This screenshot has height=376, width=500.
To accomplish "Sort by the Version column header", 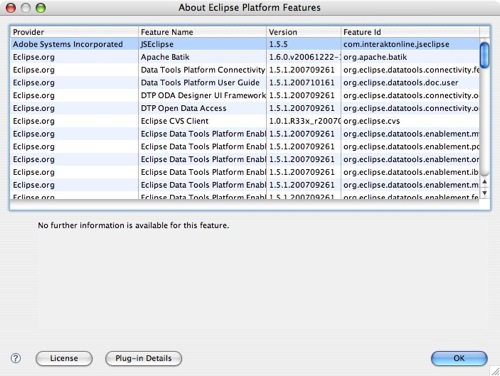I will coord(304,32).
